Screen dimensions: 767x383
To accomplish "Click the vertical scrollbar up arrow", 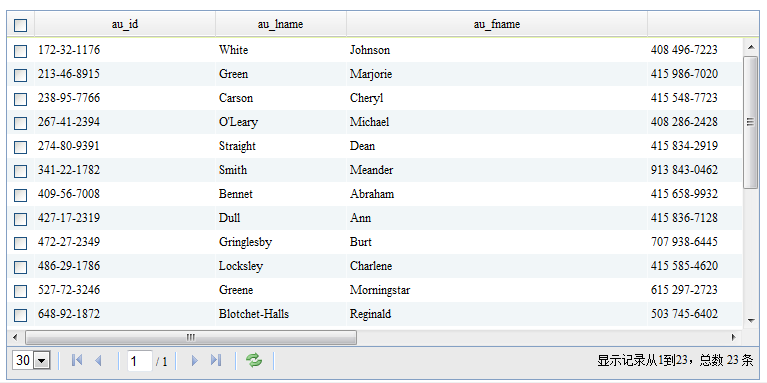I will click(750, 47).
